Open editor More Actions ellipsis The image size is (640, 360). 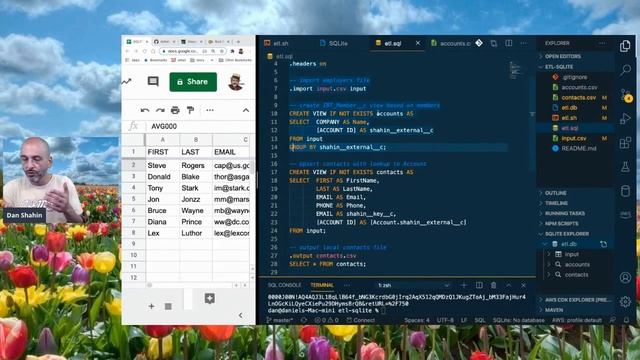point(524,43)
